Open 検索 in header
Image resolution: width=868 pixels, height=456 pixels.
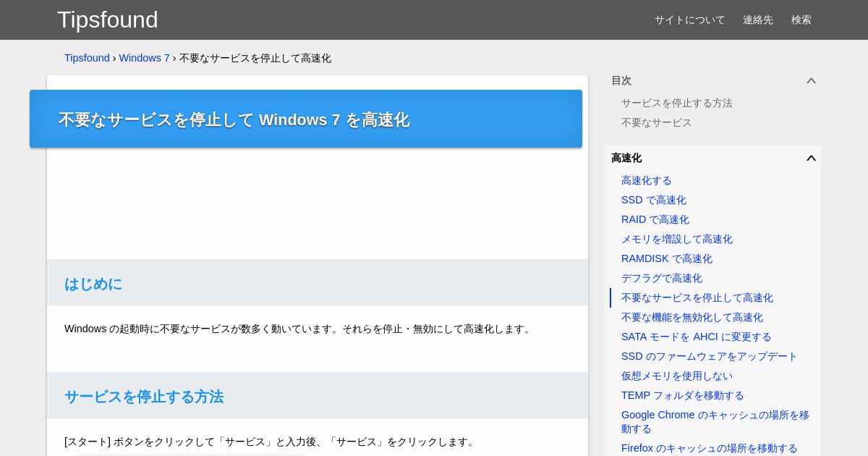click(x=801, y=20)
